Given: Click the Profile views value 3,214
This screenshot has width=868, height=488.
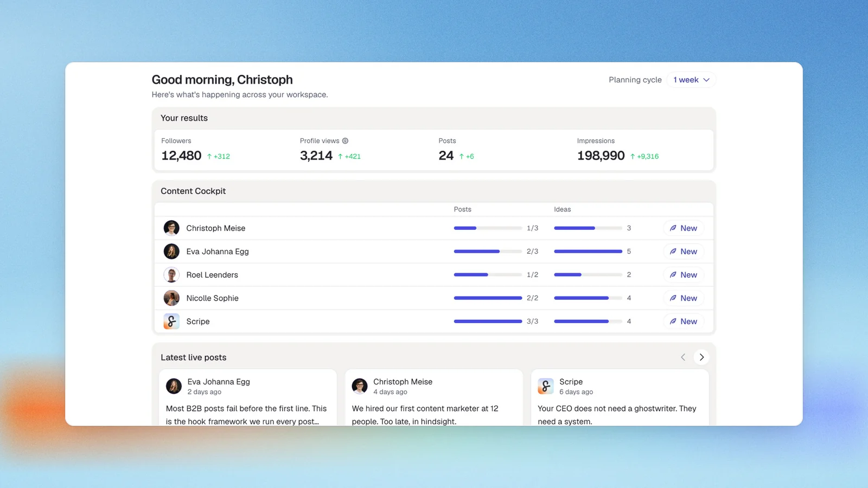Looking at the screenshot, I should point(316,156).
